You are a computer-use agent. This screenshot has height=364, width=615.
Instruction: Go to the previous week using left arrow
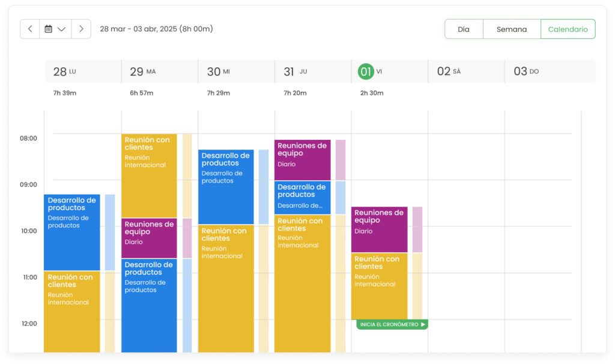point(30,28)
